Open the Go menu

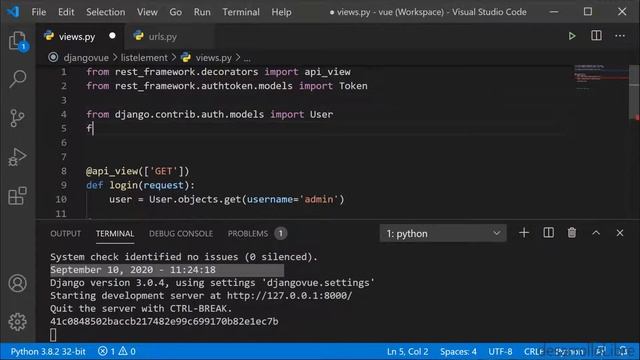pos(176,12)
